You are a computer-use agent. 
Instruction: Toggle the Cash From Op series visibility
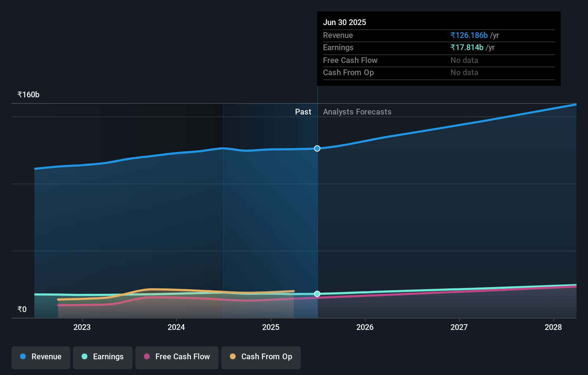pos(261,357)
